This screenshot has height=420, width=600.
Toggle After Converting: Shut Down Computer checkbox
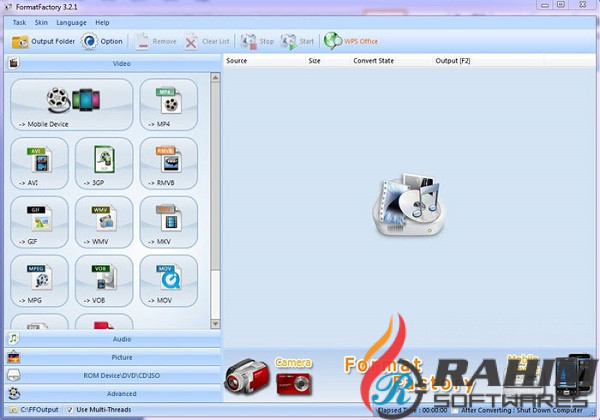click(454, 410)
